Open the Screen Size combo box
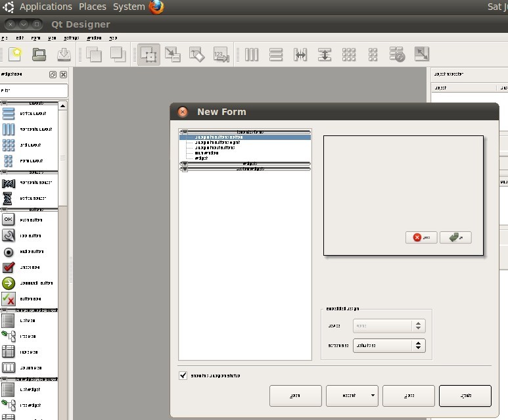508x420 pixels. pos(389,346)
